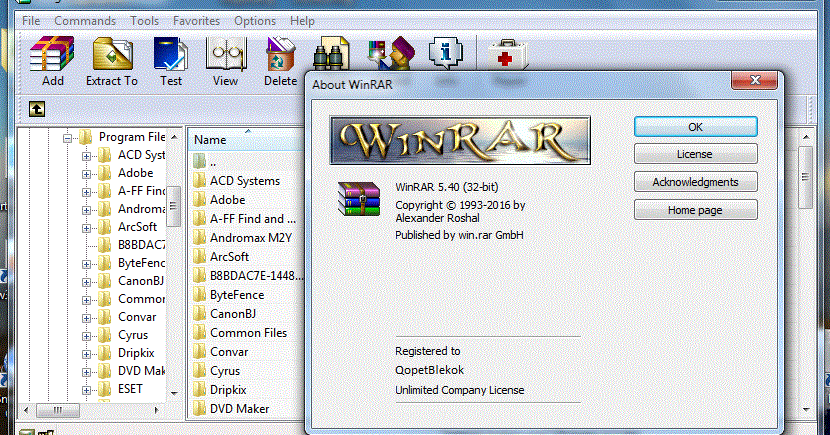Click the ESET folder icon in tree
This screenshot has height=435, width=830.
tap(104, 389)
